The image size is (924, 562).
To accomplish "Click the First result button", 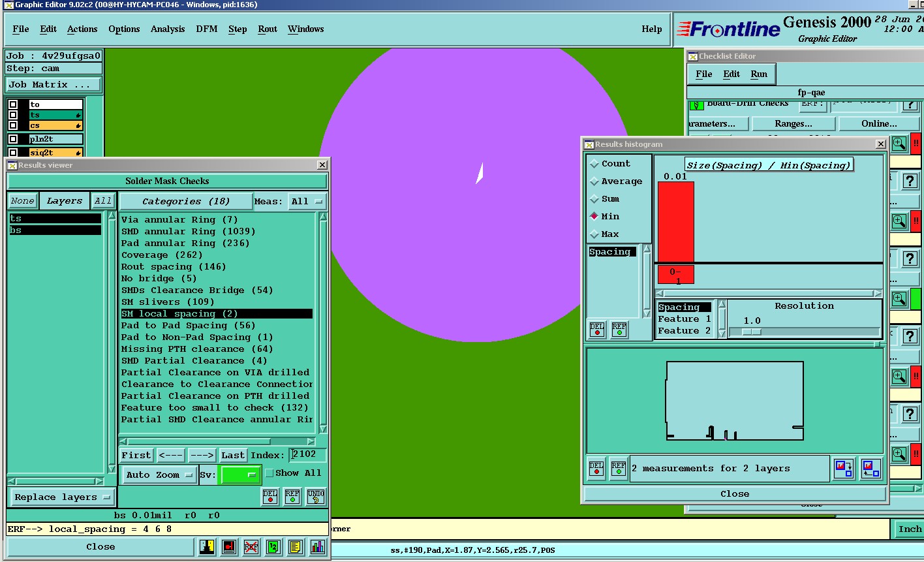I will coord(136,455).
